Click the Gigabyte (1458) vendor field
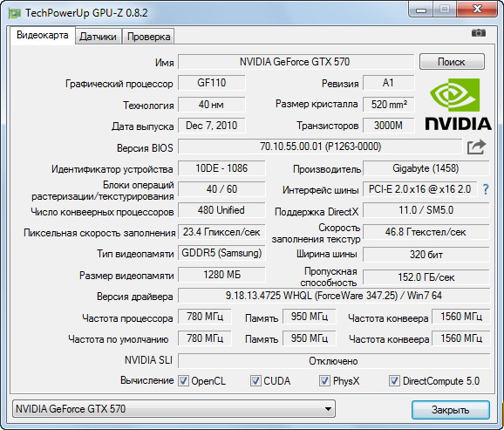The width and height of the screenshot is (504, 430). pyautogui.click(x=426, y=168)
